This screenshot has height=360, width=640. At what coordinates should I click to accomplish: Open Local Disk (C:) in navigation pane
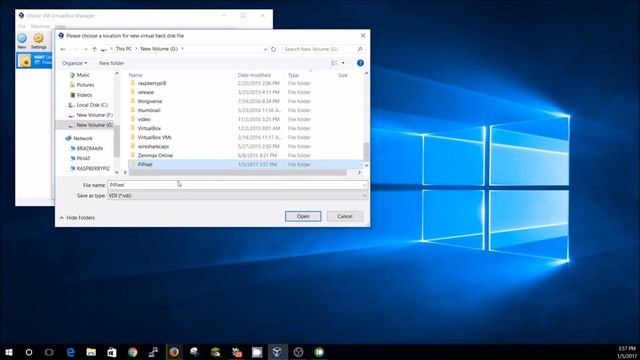point(92,105)
